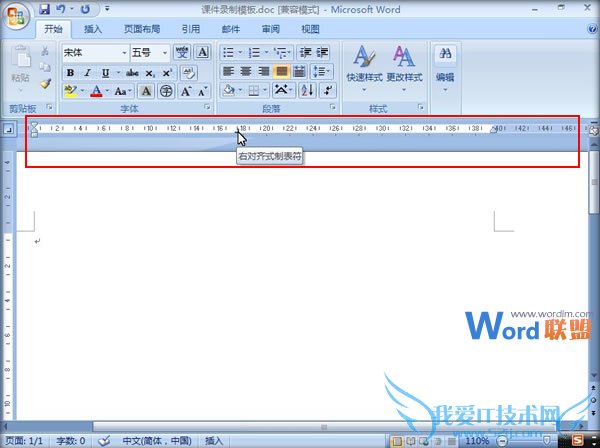Open the 更改样式 menu

coord(404,69)
